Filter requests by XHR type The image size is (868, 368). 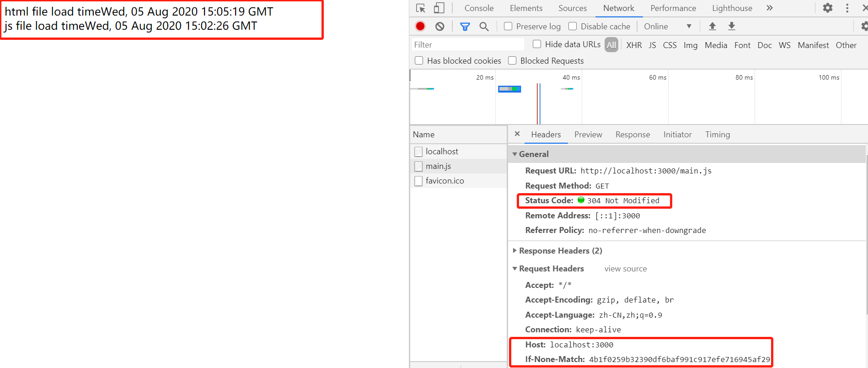coord(634,45)
